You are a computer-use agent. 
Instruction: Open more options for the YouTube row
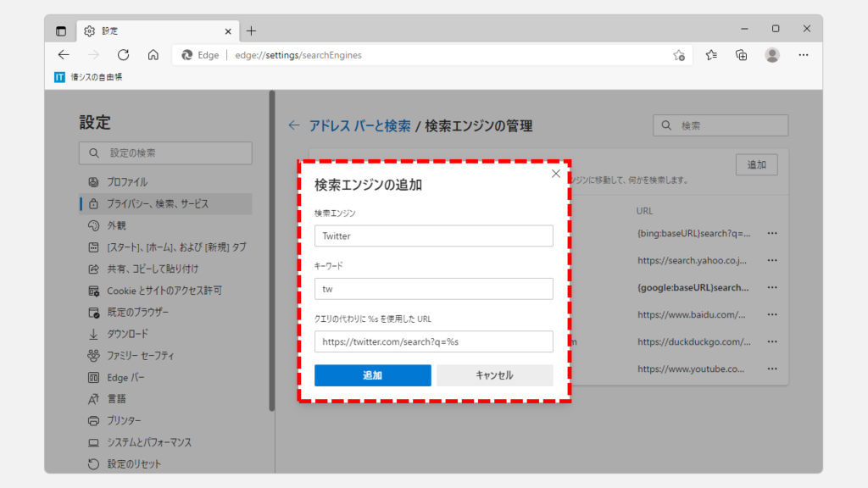772,369
